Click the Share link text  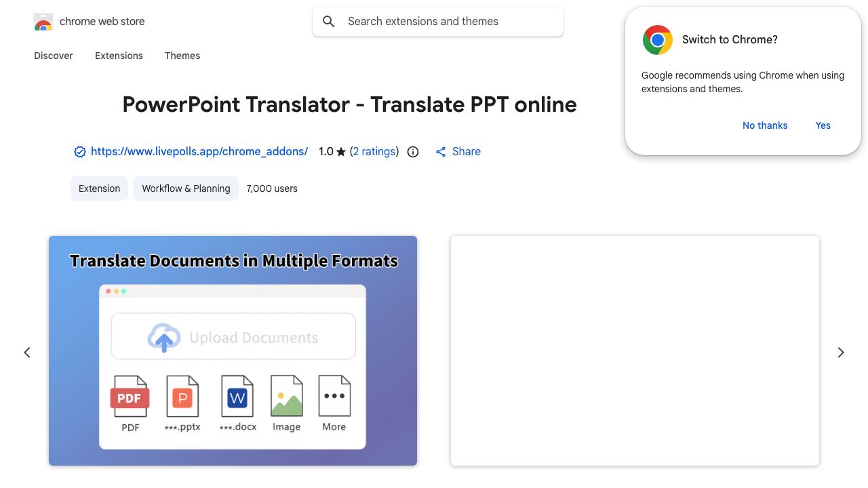click(467, 152)
